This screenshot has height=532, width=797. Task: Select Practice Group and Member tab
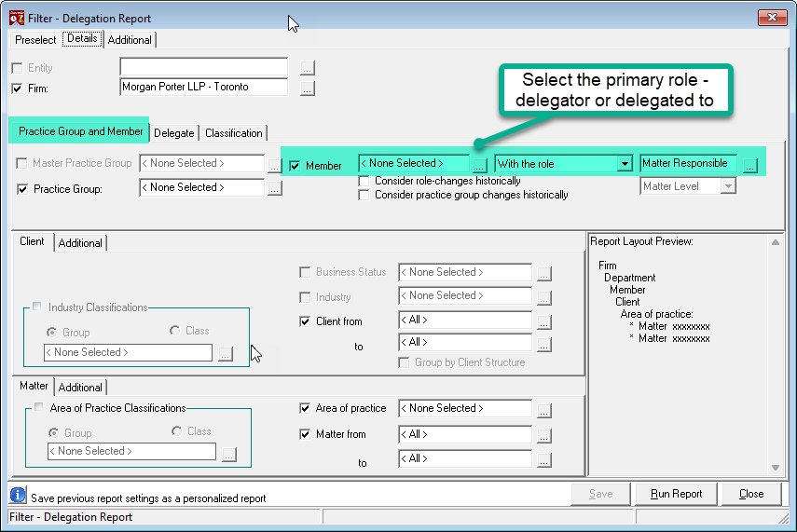coord(80,131)
